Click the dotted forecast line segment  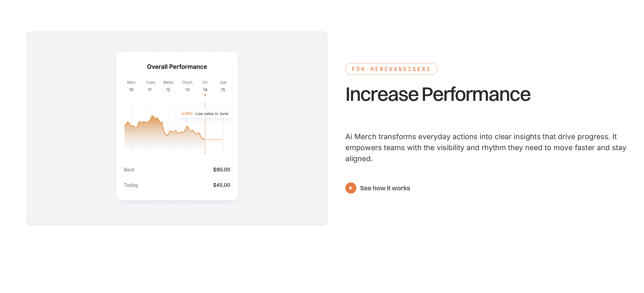click(214, 139)
